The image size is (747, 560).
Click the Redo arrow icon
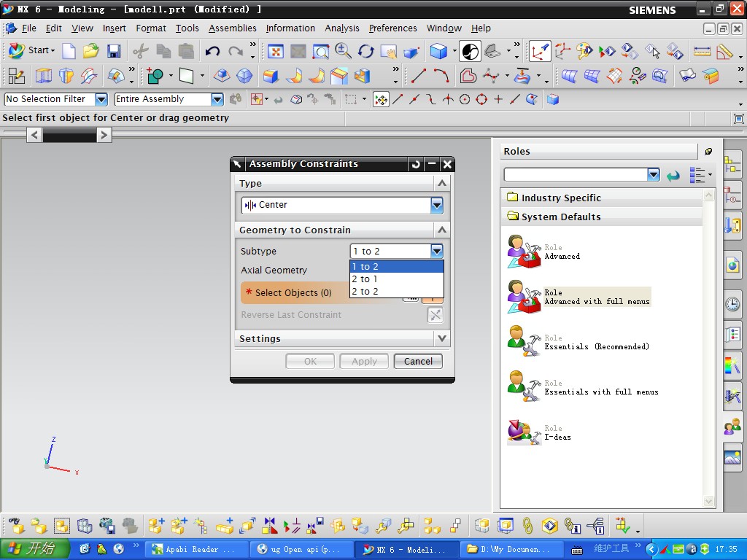pyautogui.click(x=236, y=51)
